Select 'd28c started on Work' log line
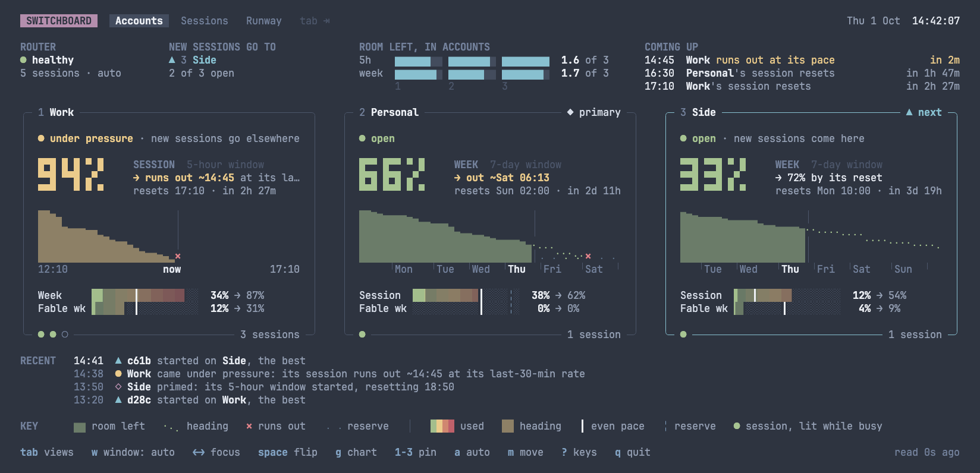Image resolution: width=980 pixels, height=473 pixels. (x=190, y=400)
